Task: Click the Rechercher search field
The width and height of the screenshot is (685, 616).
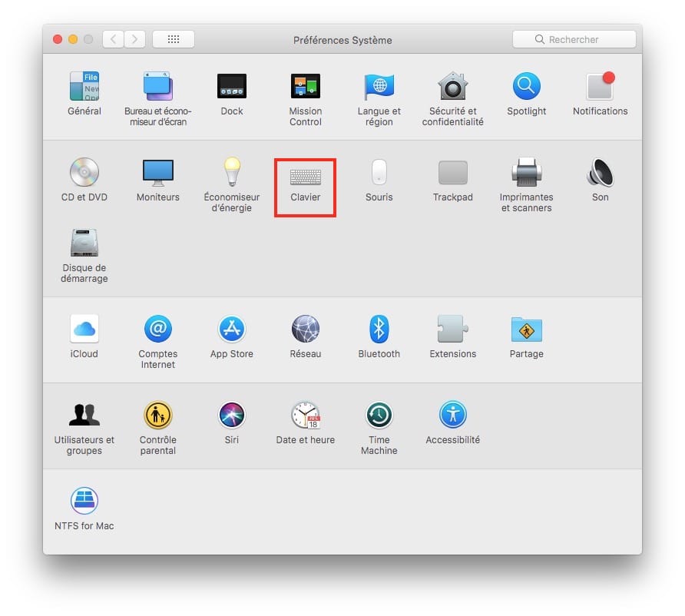Action: tap(574, 39)
